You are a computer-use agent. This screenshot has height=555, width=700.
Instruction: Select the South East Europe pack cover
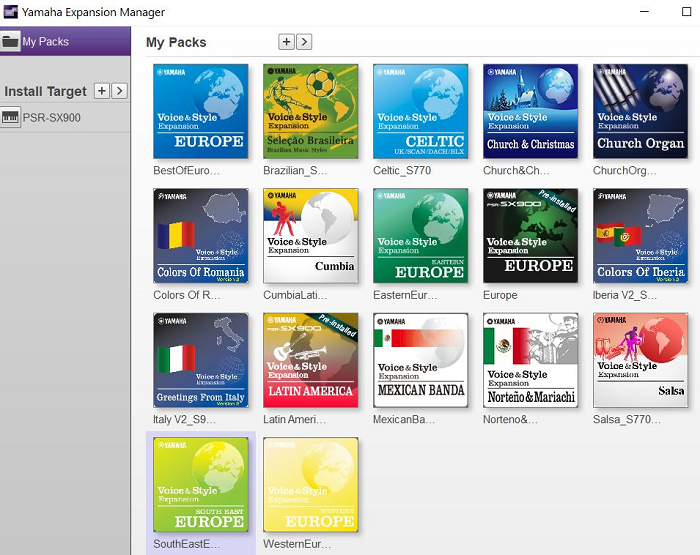click(x=200, y=485)
